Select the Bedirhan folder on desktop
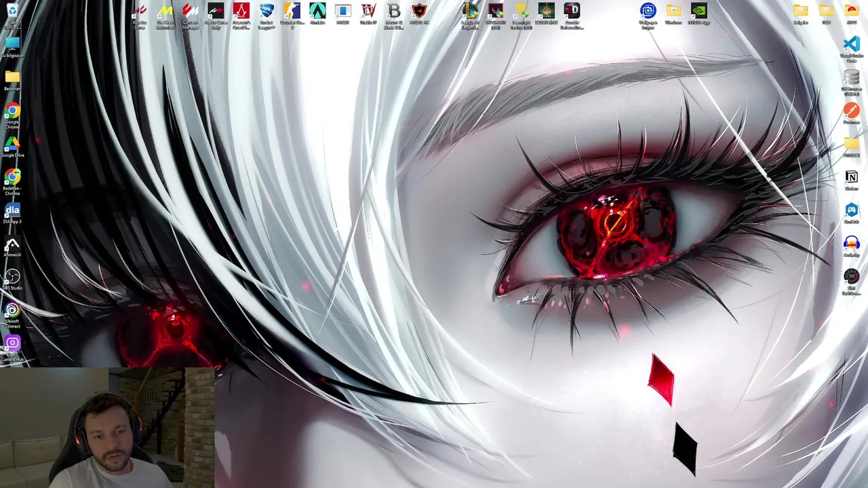Viewport: 868px width, 488px height. click(x=12, y=80)
